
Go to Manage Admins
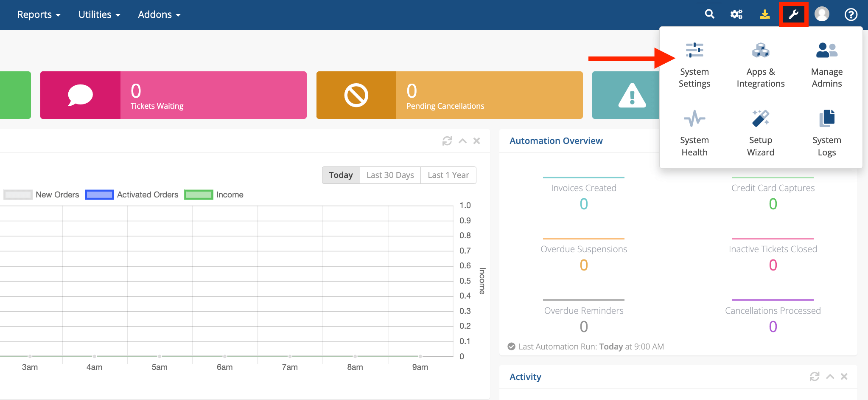tap(827, 65)
